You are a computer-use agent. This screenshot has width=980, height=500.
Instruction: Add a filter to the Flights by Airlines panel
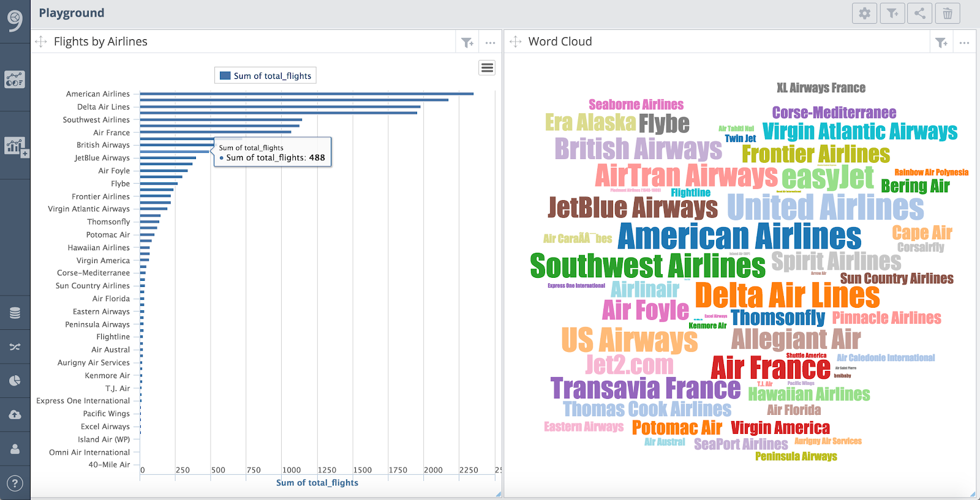tap(467, 42)
